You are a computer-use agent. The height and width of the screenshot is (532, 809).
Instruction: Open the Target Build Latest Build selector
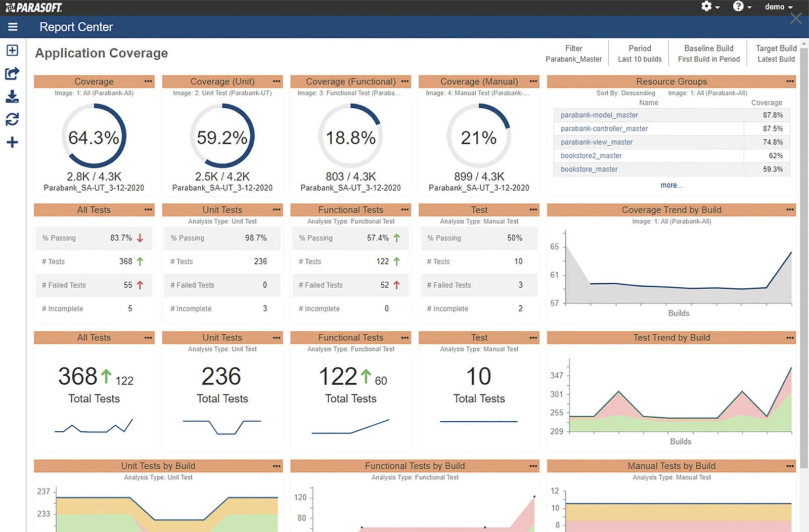point(776,54)
